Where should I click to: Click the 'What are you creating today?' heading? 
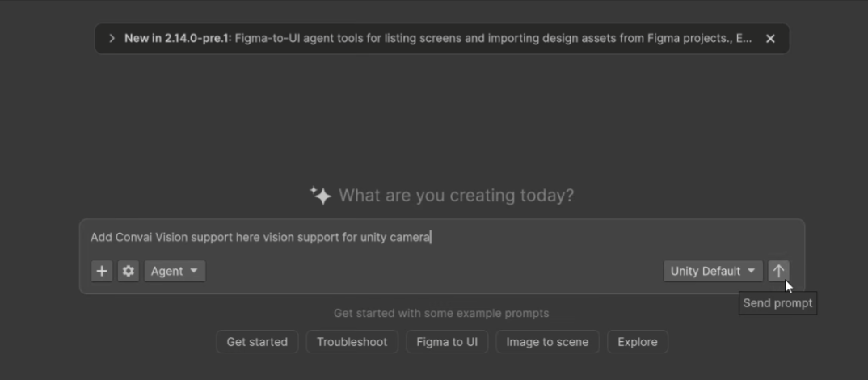pyautogui.click(x=456, y=195)
